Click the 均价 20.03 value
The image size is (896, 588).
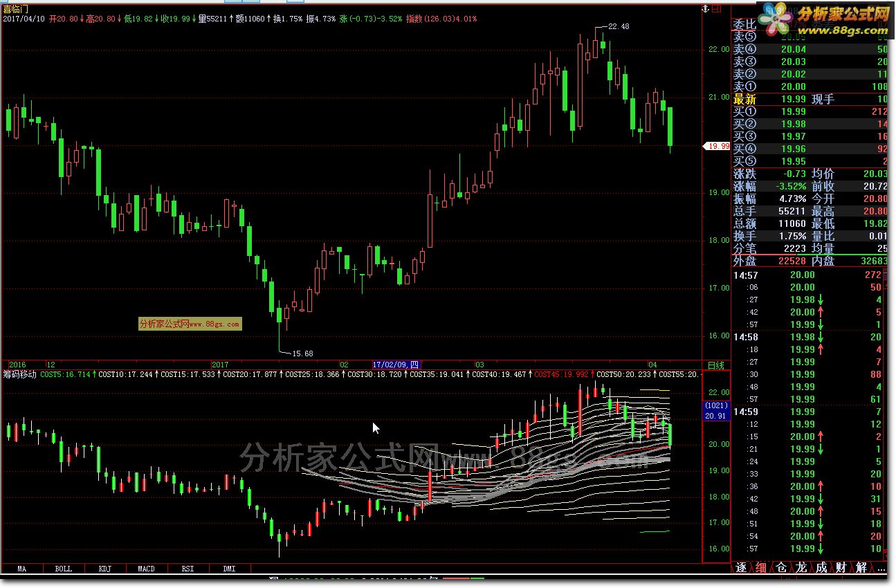coord(875,174)
